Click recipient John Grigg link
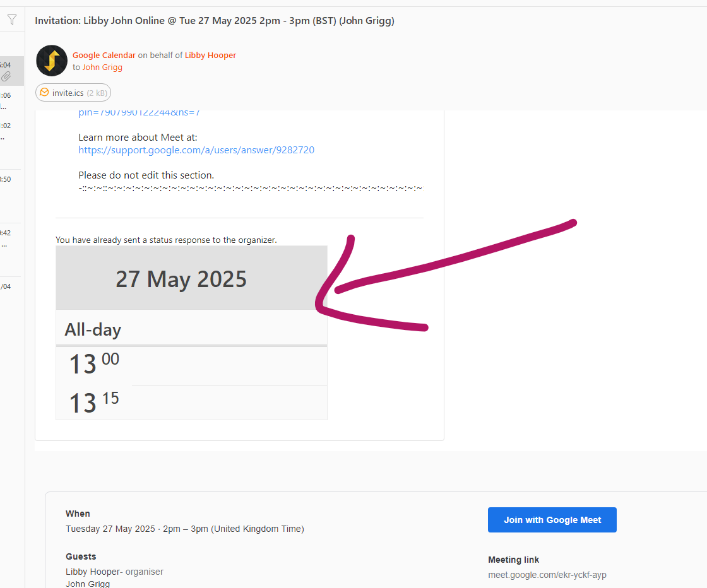Viewport: 707px width, 588px height. click(x=102, y=67)
